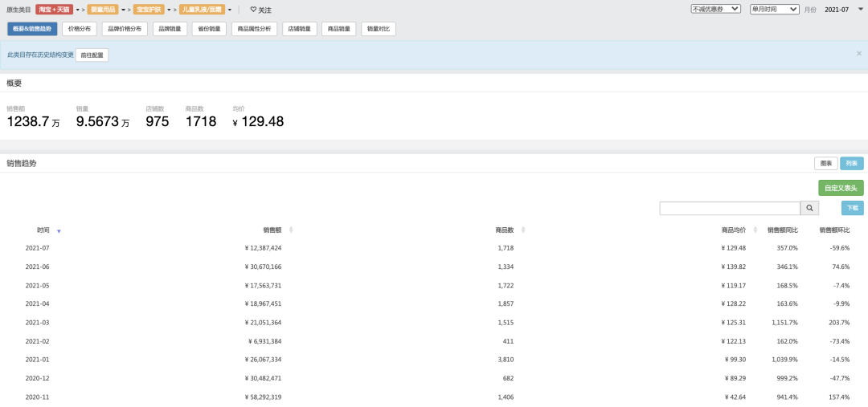Click the 2021-06 row time cell
The height and width of the screenshot is (407, 868).
click(x=38, y=267)
